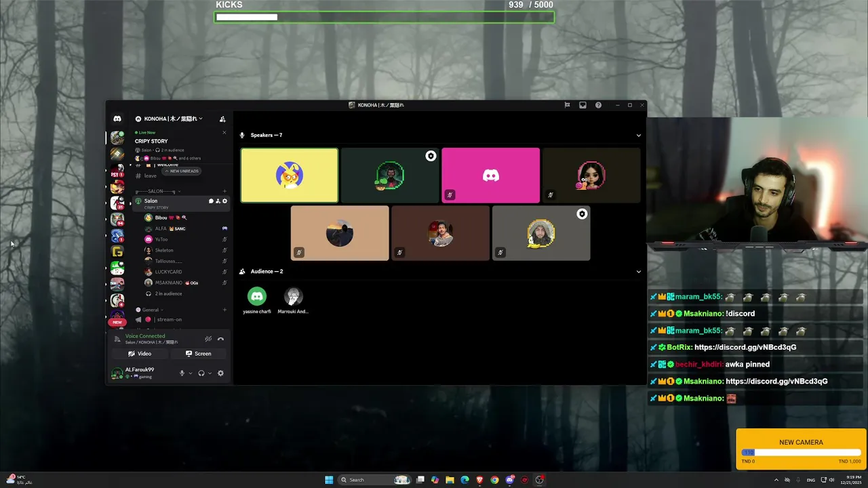Viewport: 868px width, 488px height.
Task: Open Salon channel settings gear
Action: coord(225,201)
